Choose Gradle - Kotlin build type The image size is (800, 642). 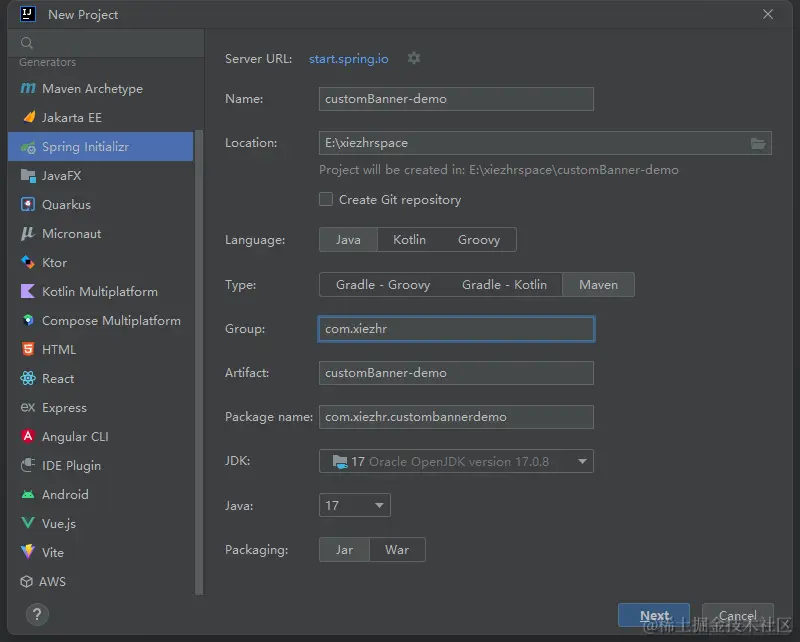(x=504, y=285)
